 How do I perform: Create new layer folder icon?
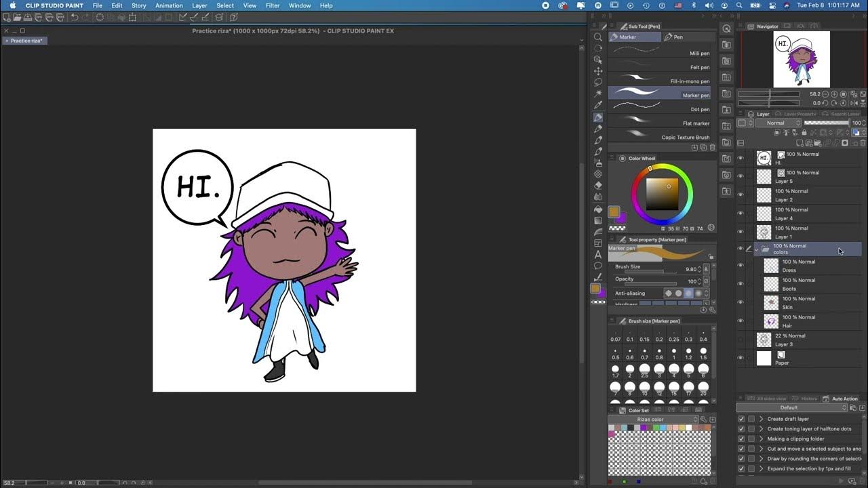[818, 143]
